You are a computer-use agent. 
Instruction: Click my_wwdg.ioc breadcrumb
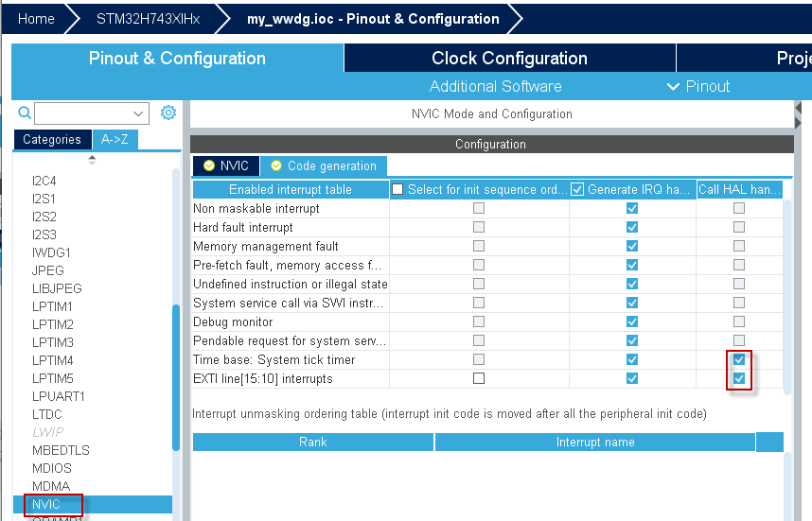373,19
